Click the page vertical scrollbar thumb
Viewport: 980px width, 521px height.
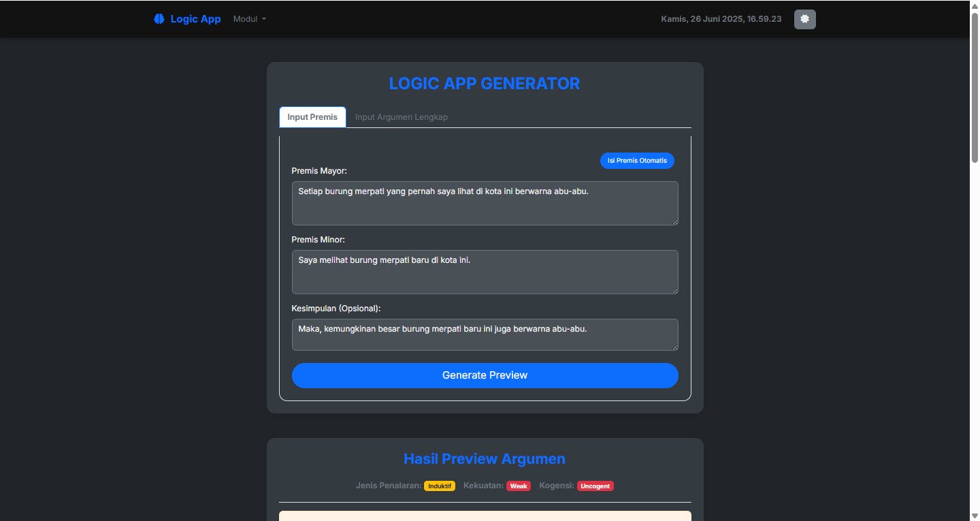[975, 87]
